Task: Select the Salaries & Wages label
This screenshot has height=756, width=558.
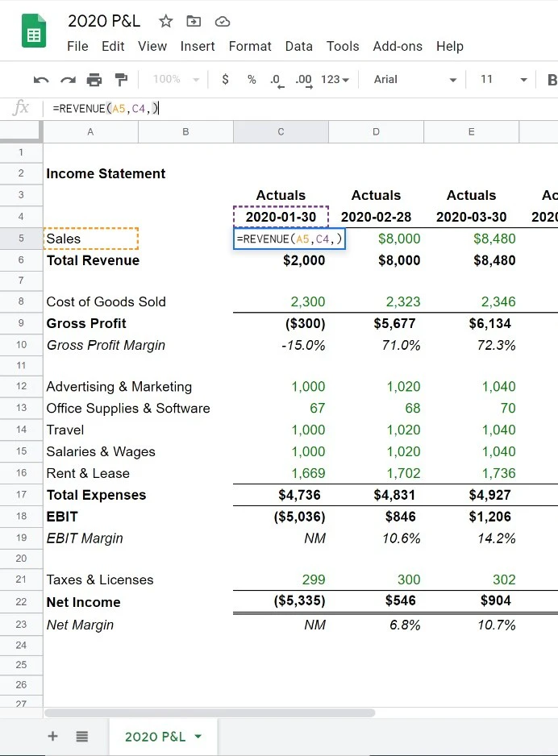Action: [x=101, y=452]
